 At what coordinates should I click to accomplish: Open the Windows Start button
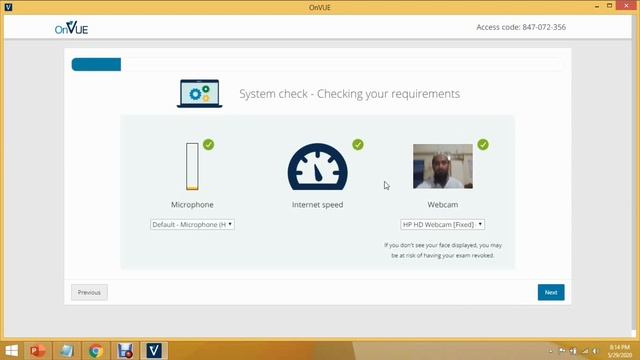[11, 351]
